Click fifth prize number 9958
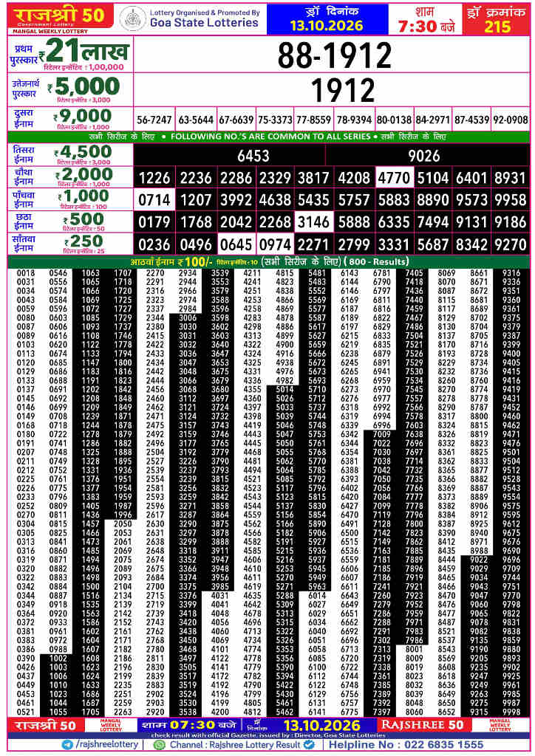 coord(511,200)
